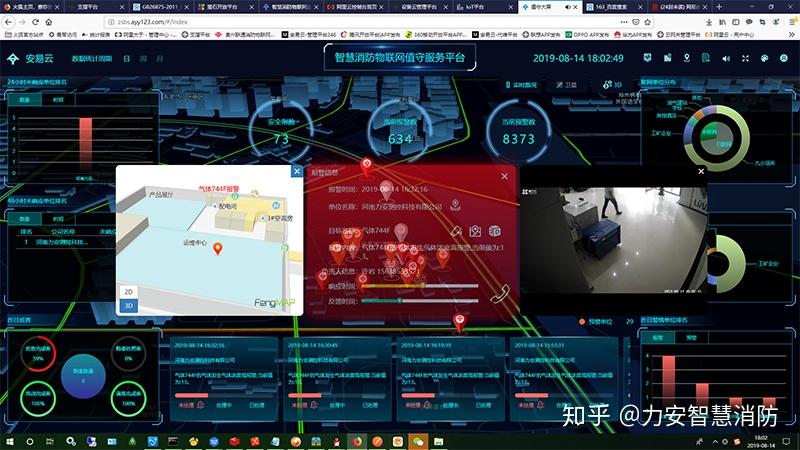Click the map location pin icon in header

click(x=687, y=58)
